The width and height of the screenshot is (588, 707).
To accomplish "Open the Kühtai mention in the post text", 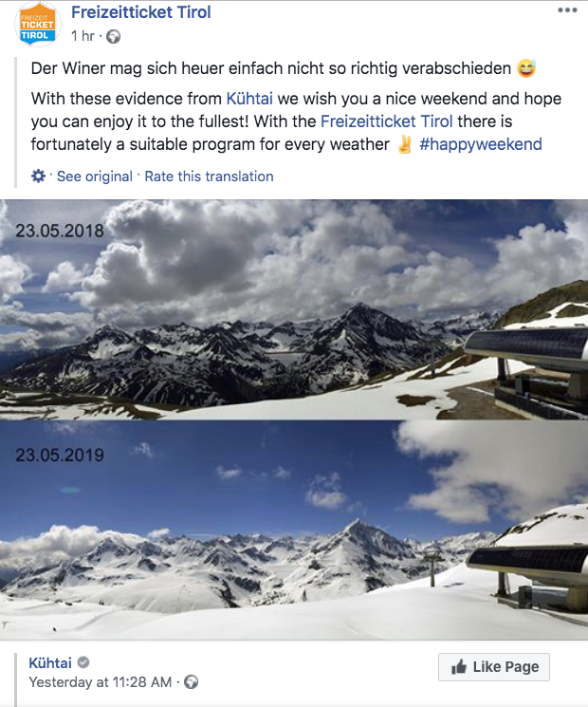I will click(249, 99).
